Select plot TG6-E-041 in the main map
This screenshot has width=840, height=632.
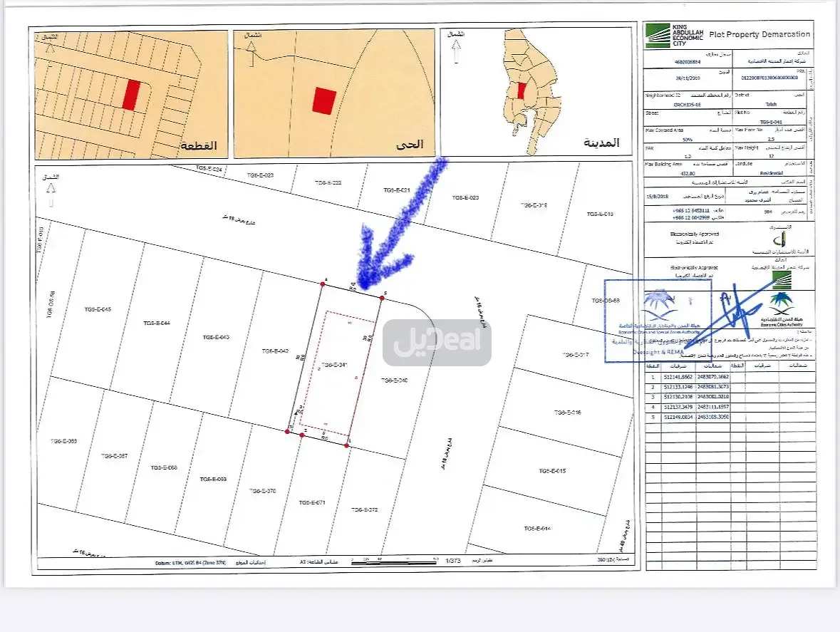(x=333, y=366)
